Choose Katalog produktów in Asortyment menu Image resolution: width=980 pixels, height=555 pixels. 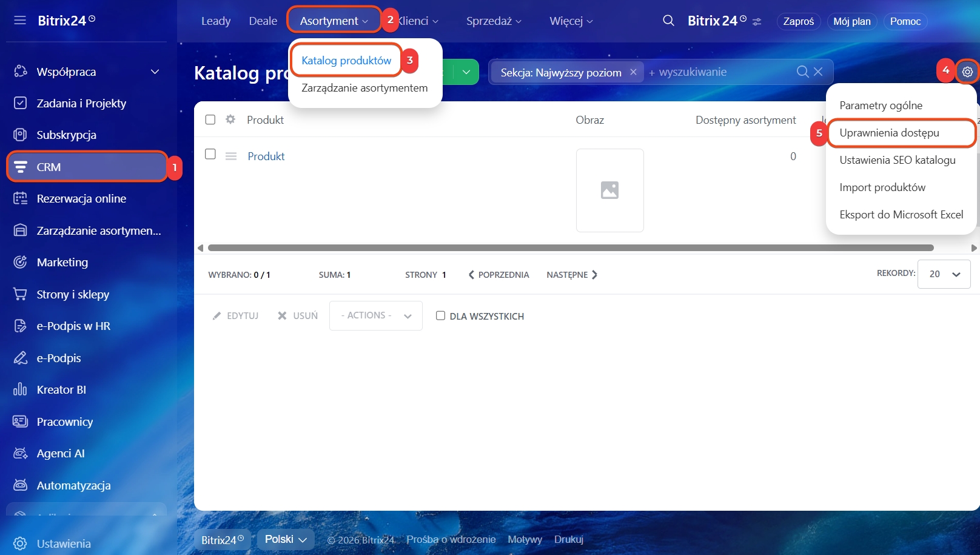(346, 61)
